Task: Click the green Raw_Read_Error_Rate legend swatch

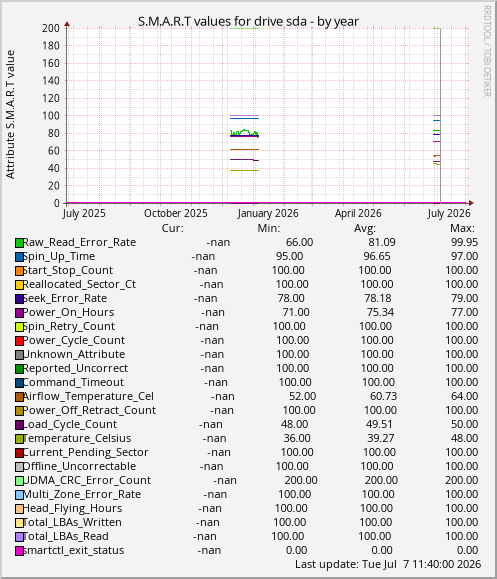Action: [19, 243]
